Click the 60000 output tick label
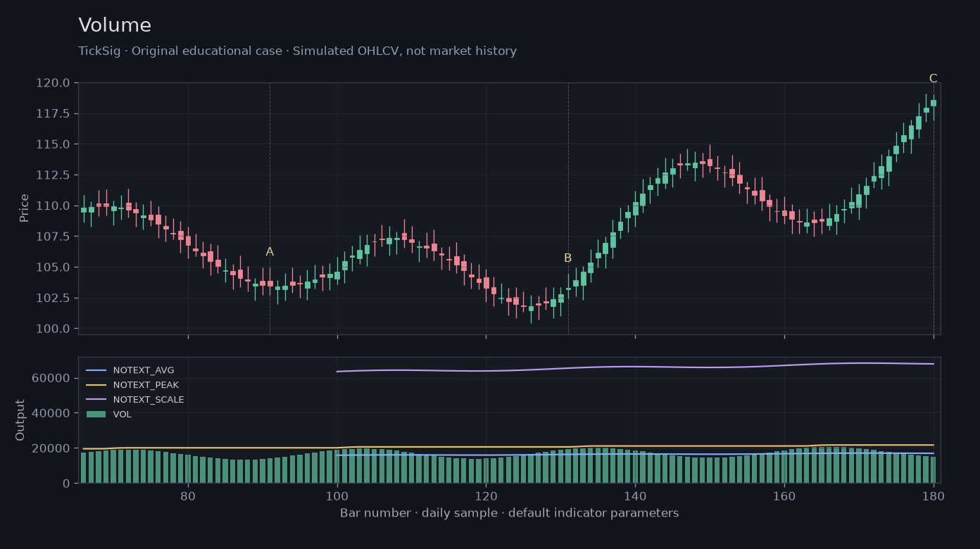 (51, 378)
